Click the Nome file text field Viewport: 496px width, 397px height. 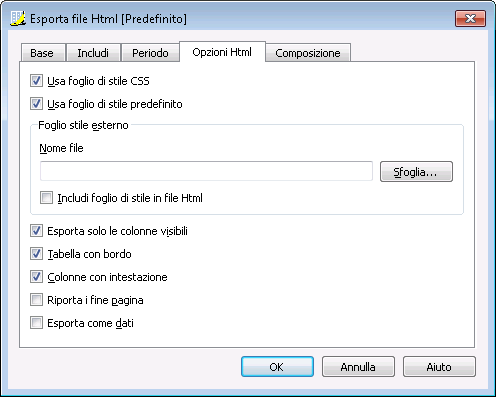[206, 171]
